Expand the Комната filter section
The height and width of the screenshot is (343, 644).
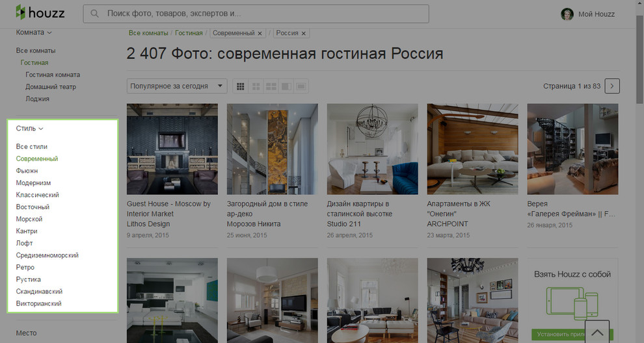[x=34, y=32]
